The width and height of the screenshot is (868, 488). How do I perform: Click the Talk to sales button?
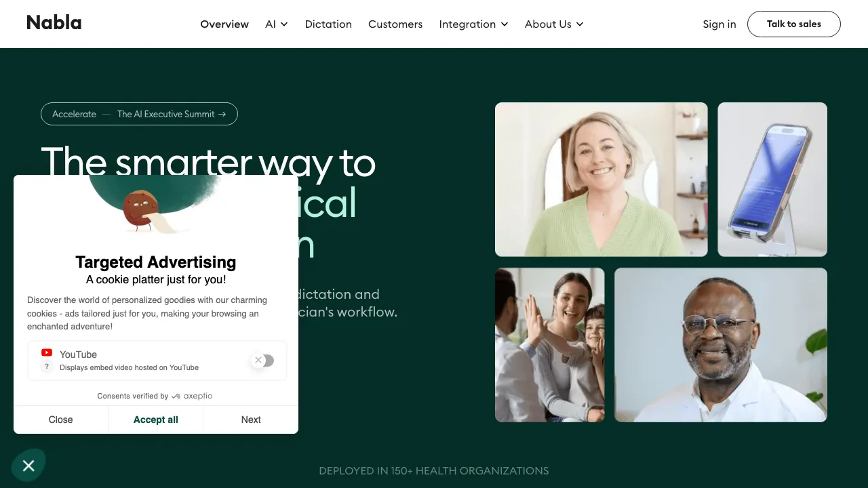pyautogui.click(x=794, y=24)
